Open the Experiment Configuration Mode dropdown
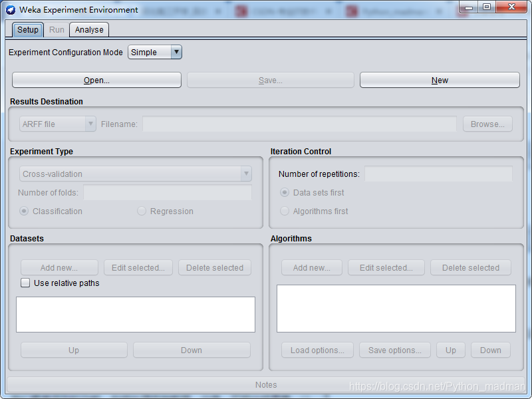Image resolution: width=532 pixels, height=399 pixels. pos(155,53)
